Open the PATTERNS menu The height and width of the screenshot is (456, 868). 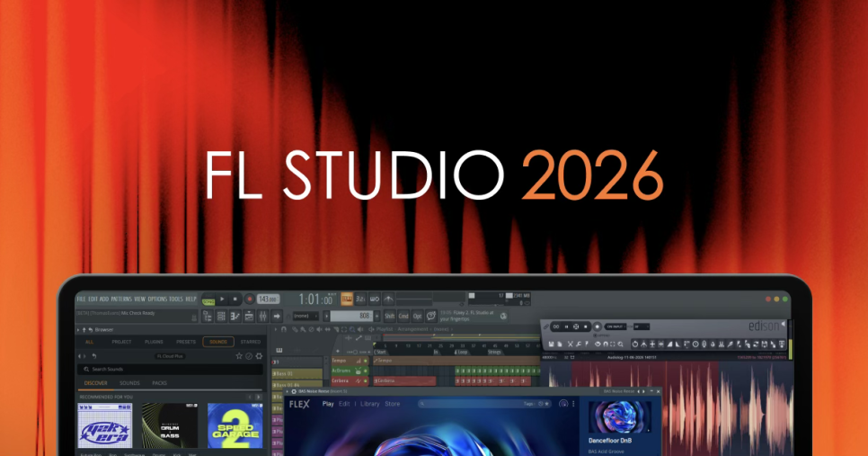(x=122, y=299)
